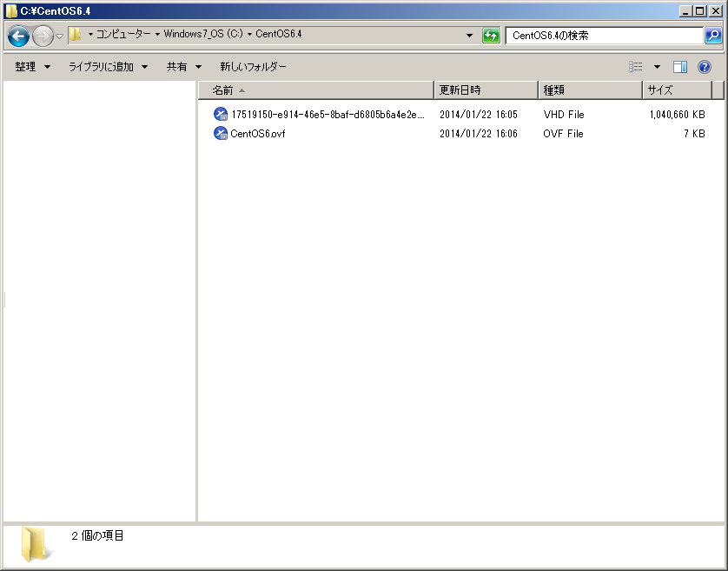Expand the arrow after コンピューター in the path
This screenshot has width=728, height=571.
coord(157,34)
